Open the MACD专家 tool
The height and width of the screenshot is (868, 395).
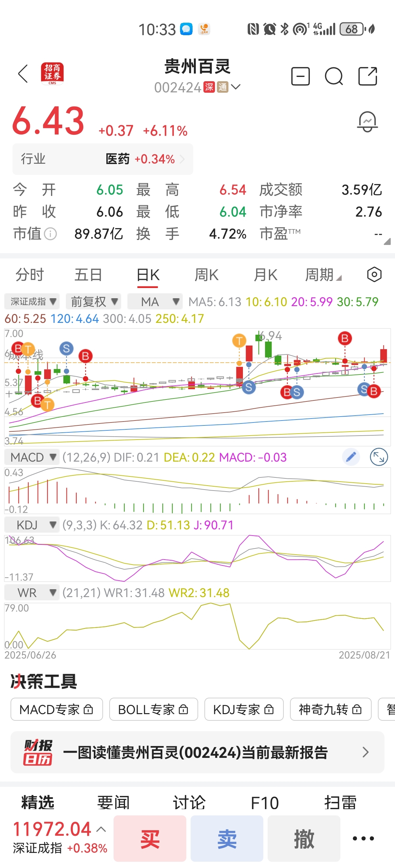(x=57, y=709)
